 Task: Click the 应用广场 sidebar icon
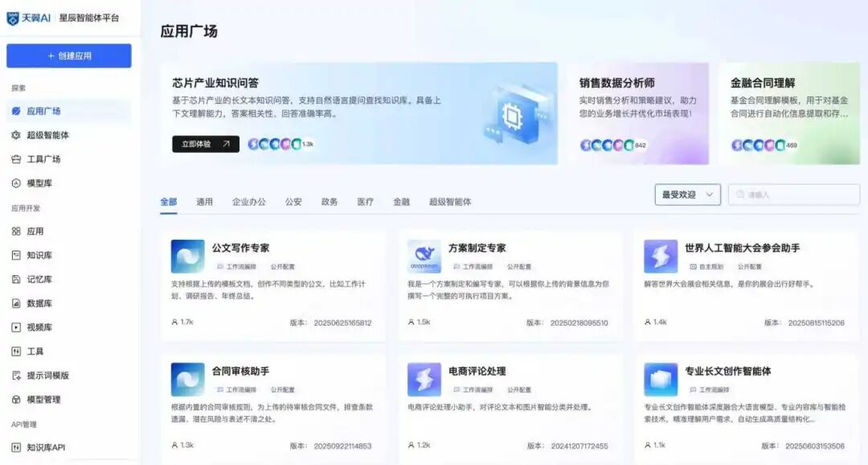[16, 111]
